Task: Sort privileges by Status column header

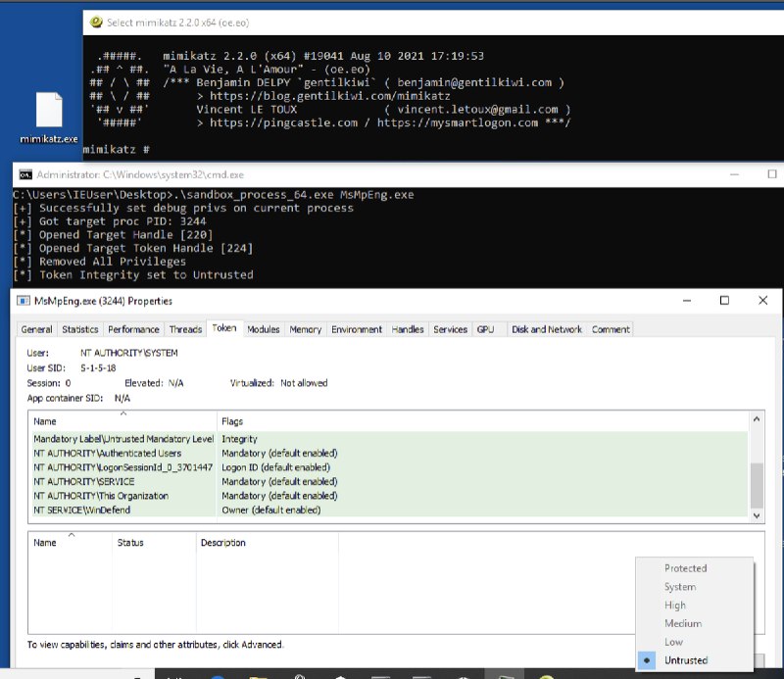Action: [x=154, y=543]
